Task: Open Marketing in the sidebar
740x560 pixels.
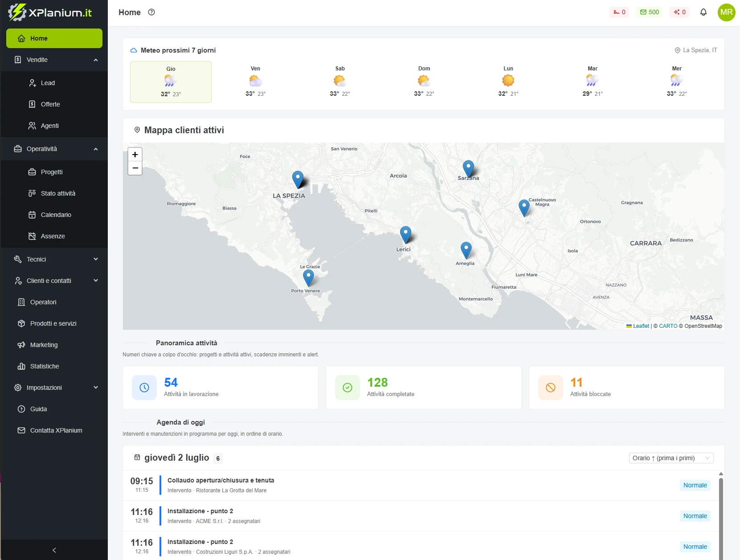Action: 54,345
